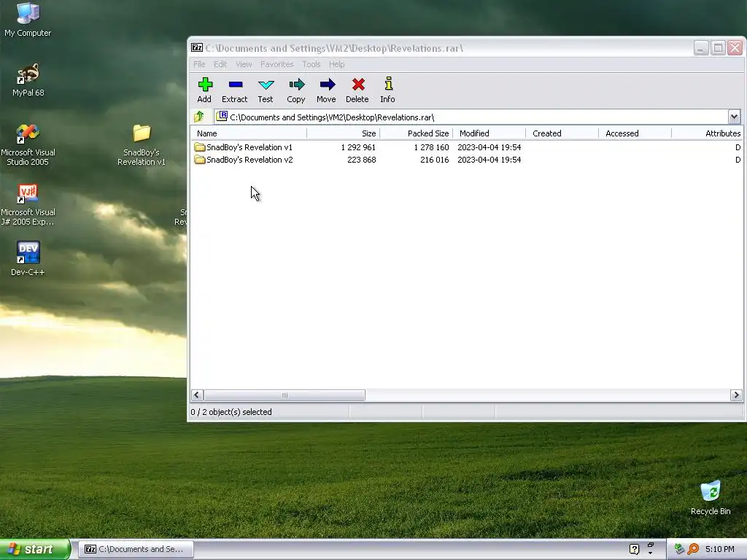The width and height of the screenshot is (747, 560).
Task: Select the MyPal 68 desktop shortcut
Action: point(28,79)
